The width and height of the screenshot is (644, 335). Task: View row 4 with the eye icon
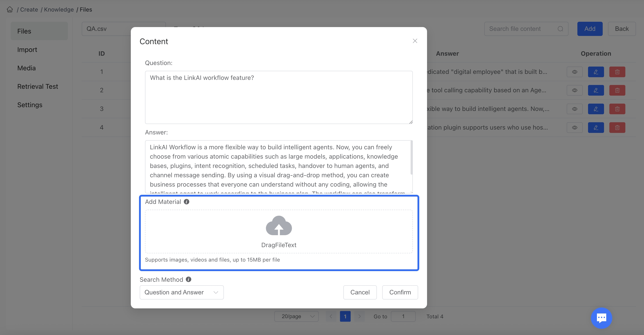(x=574, y=127)
